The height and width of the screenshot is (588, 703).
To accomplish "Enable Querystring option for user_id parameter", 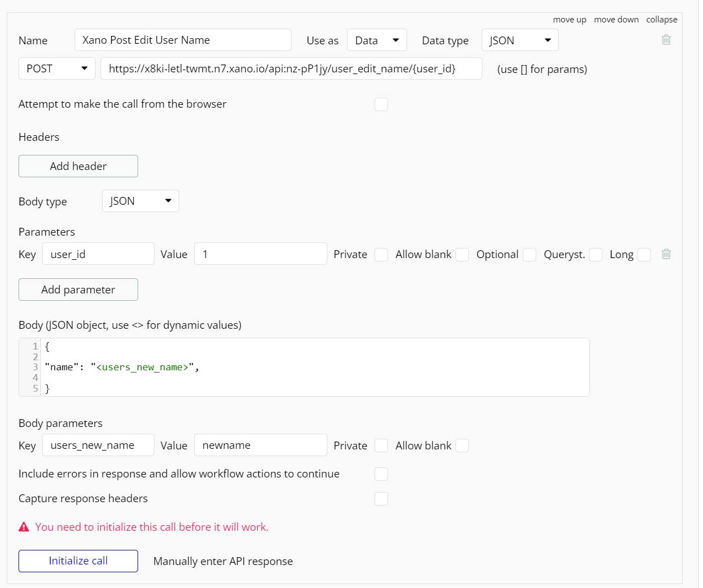I will point(596,255).
